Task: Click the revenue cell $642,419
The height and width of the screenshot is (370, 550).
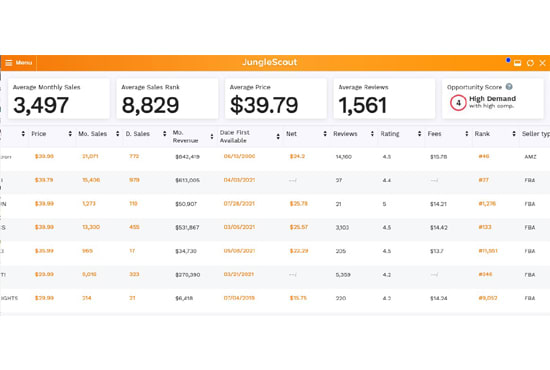Action: pyautogui.click(x=187, y=156)
